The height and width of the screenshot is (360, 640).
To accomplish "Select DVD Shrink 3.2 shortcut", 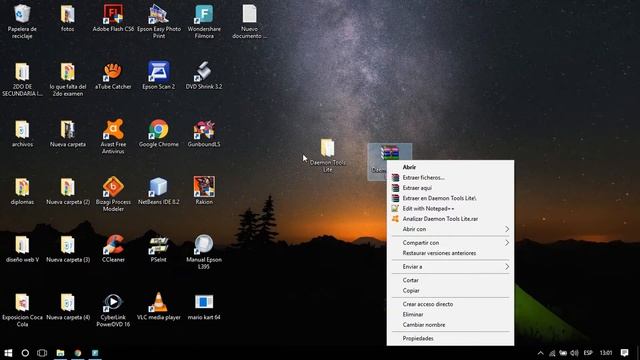I will pyautogui.click(x=204, y=76).
